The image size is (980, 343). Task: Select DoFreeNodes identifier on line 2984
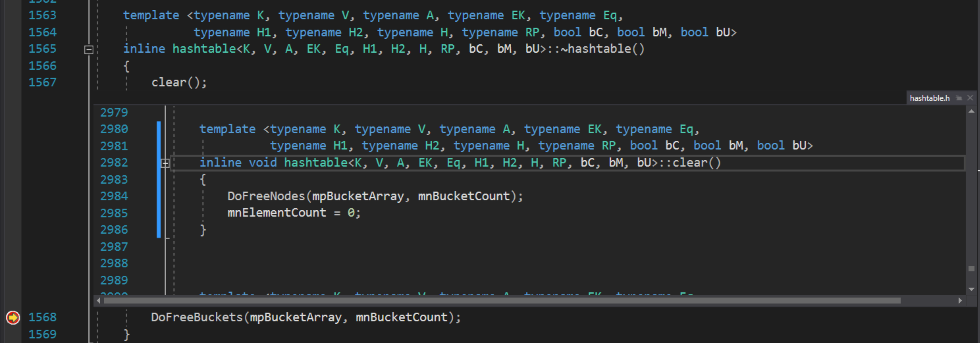(266, 196)
